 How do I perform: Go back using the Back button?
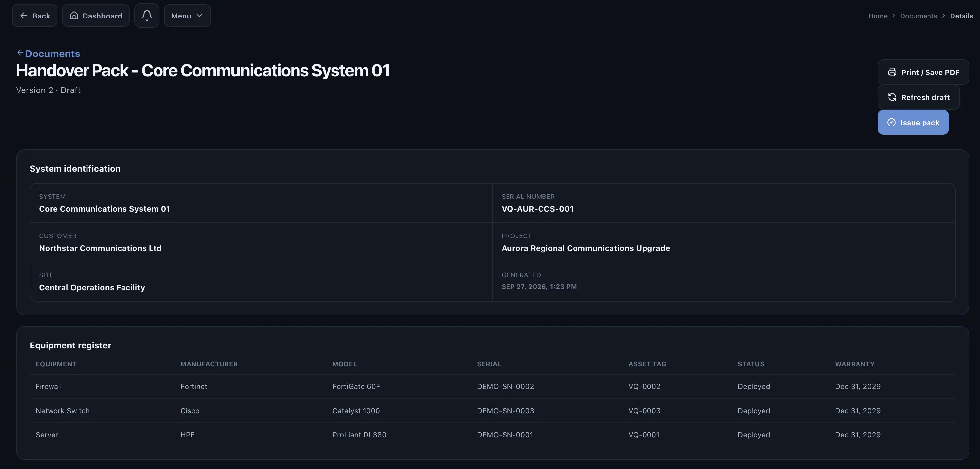[35, 16]
